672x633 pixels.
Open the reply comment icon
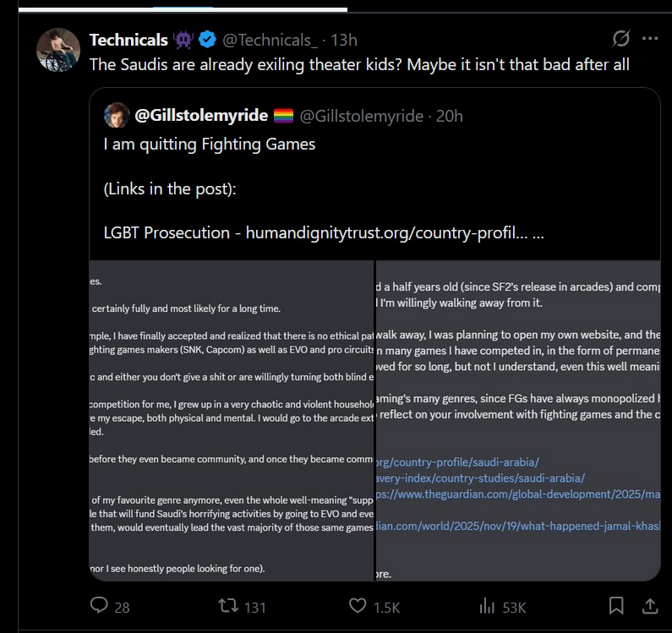[99, 606]
